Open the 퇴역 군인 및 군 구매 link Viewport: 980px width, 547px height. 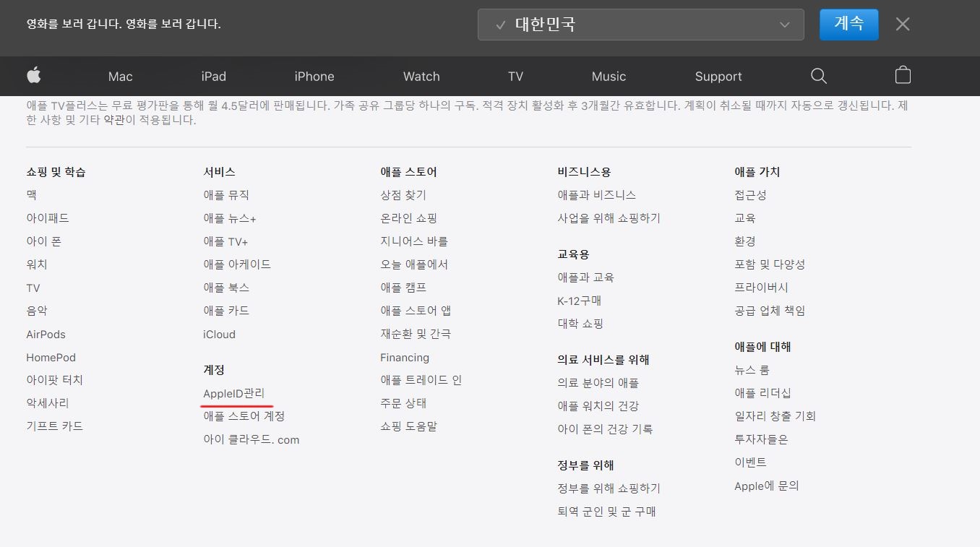[607, 512]
